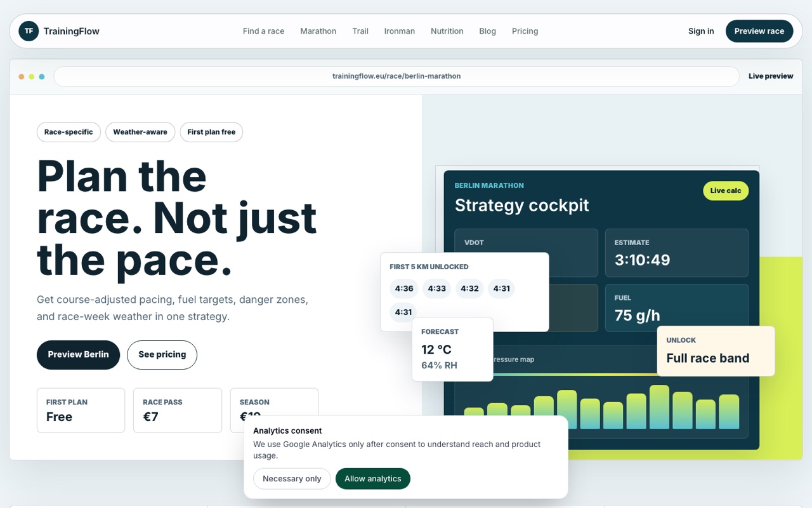
Task: Open the Find a race menu item
Action: click(263, 31)
